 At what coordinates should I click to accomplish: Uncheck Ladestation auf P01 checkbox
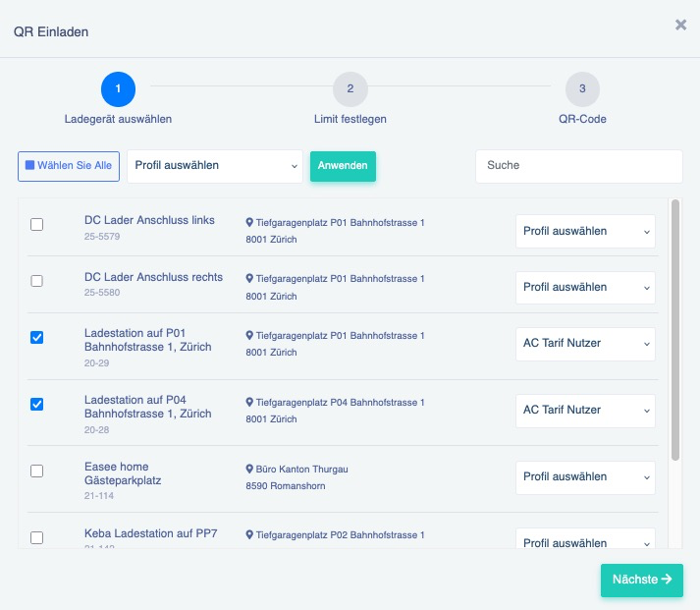point(37,338)
